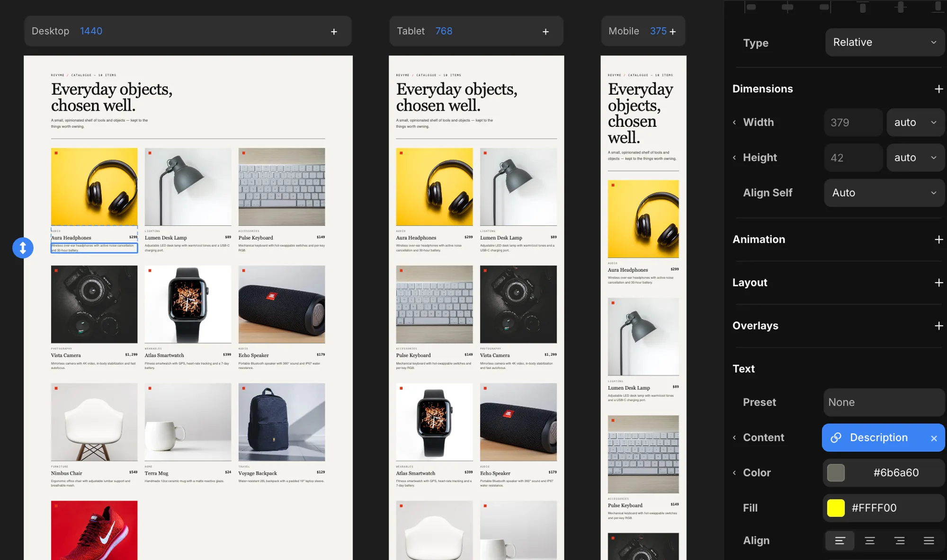Viewport: 947px width, 560px height.
Task: Open the Type dropdown showing Relative
Action: [884, 42]
